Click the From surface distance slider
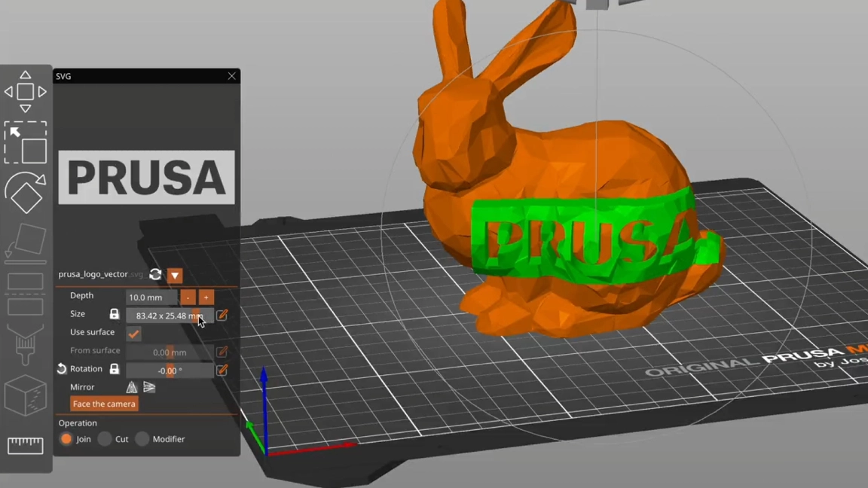868x488 pixels. click(170, 352)
